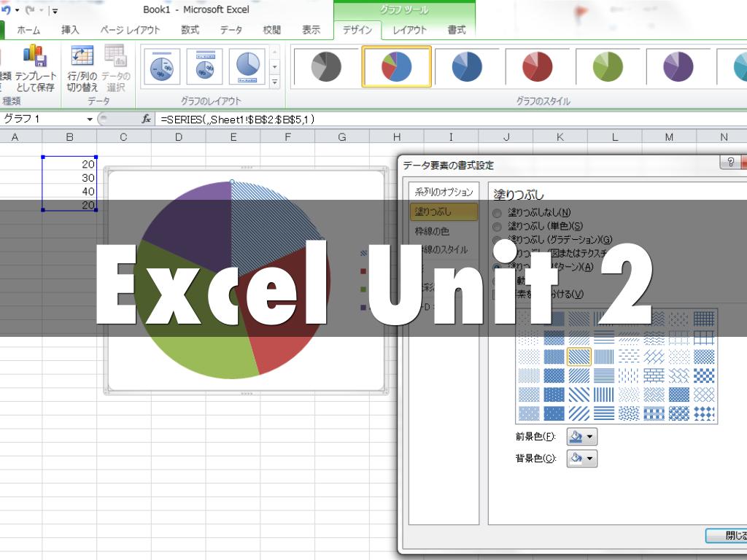
Task: Select 塗りつぶし (単色)(S) radio option
Action: pyautogui.click(x=498, y=226)
